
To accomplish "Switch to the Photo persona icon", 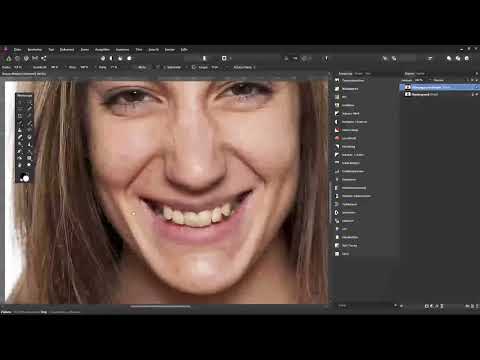I will coord(8,58).
